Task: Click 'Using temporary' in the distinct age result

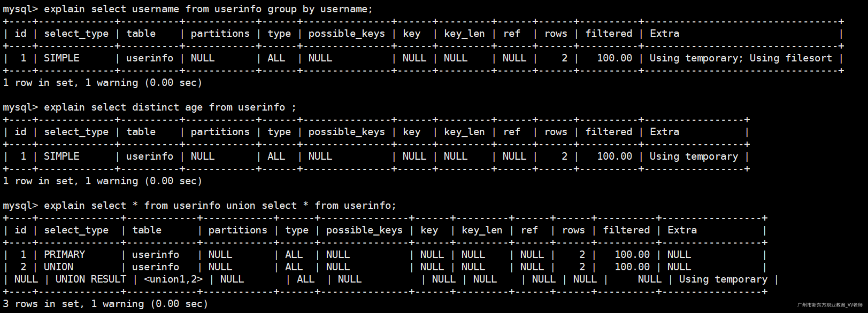Action: tap(694, 156)
